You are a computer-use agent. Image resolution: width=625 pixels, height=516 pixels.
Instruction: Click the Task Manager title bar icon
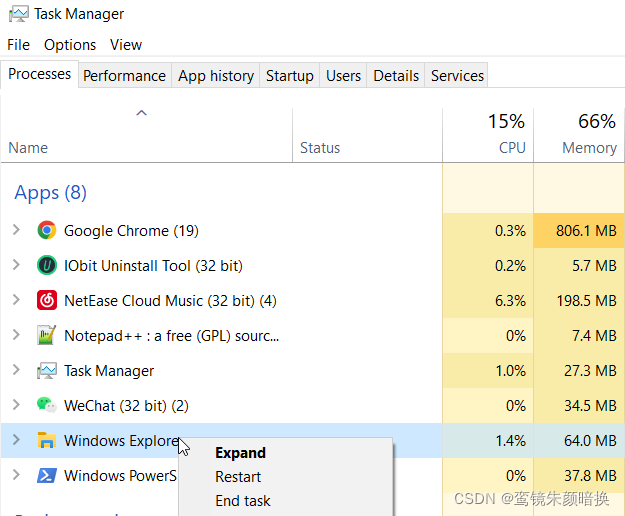pyautogui.click(x=18, y=14)
